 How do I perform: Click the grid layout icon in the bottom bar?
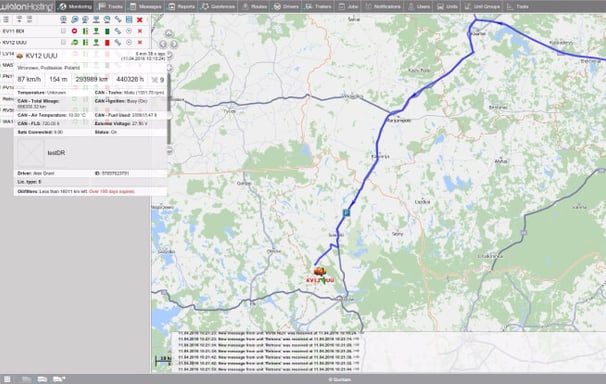pyautogui.click(x=7, y=379)
